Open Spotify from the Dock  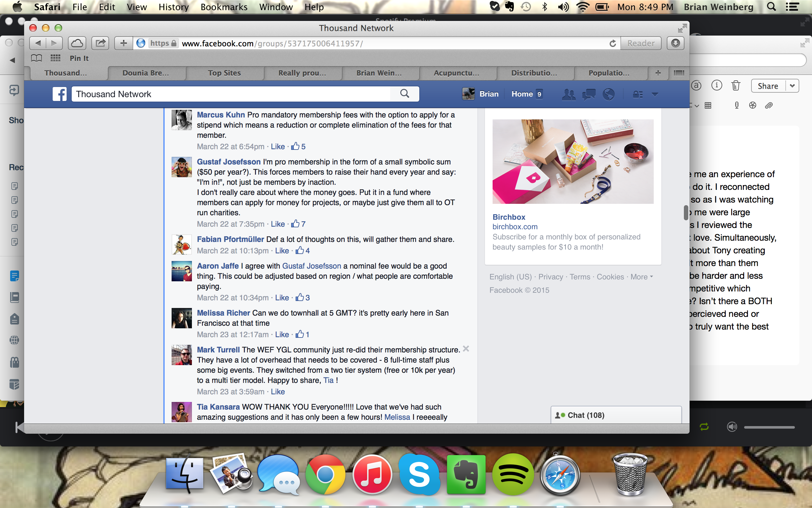pos(513,474)
